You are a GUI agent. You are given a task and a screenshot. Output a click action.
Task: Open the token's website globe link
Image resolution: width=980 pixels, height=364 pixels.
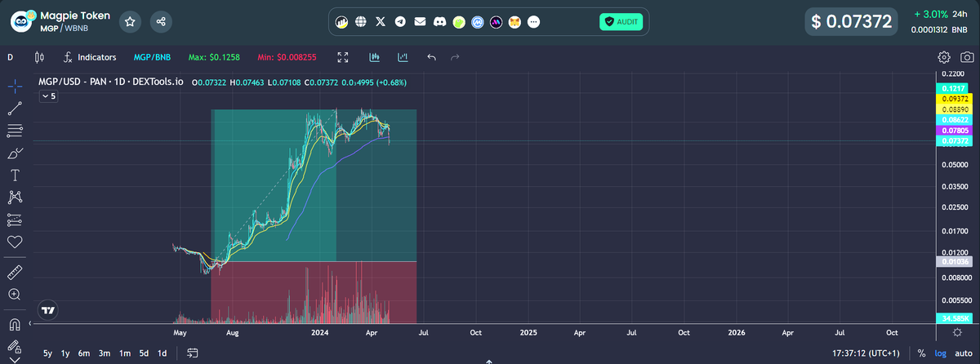361,22
